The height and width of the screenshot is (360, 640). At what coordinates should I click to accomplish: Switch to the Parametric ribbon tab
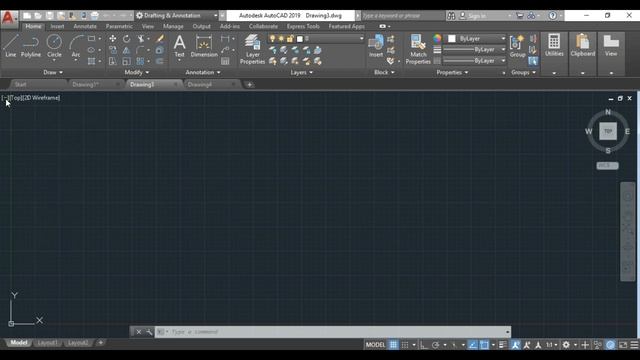119,26
